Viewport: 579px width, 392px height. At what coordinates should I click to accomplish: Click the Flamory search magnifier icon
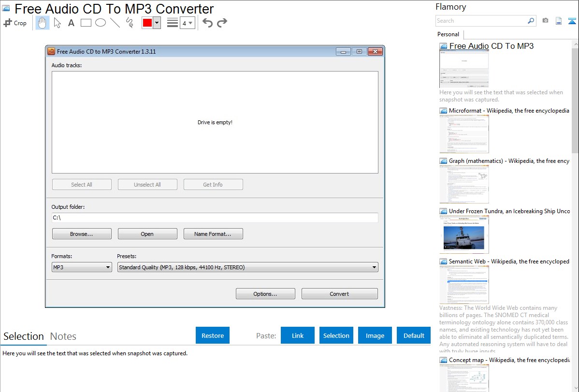click(531, 21)
